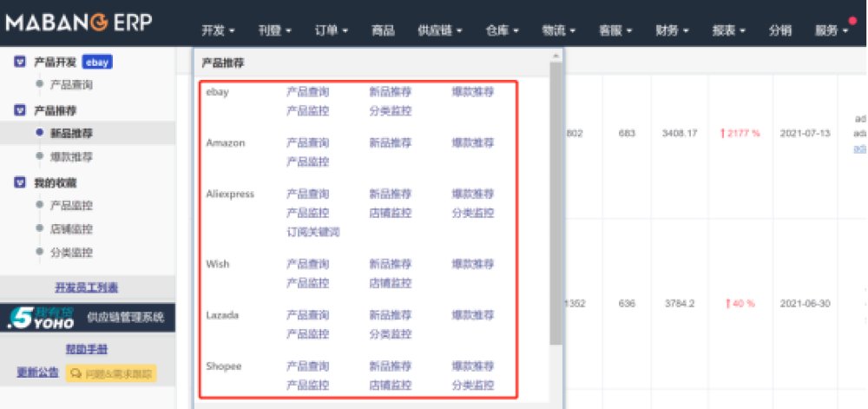Select 分类监控 in the left sidebar
Screen dimensions: 868x409
(71, 253)
